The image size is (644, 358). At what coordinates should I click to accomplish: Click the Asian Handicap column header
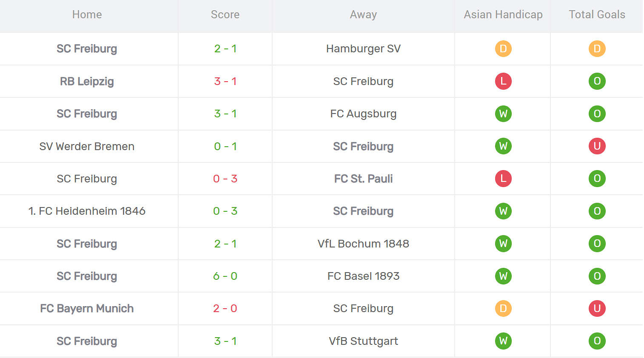click(x=503, y=14)
